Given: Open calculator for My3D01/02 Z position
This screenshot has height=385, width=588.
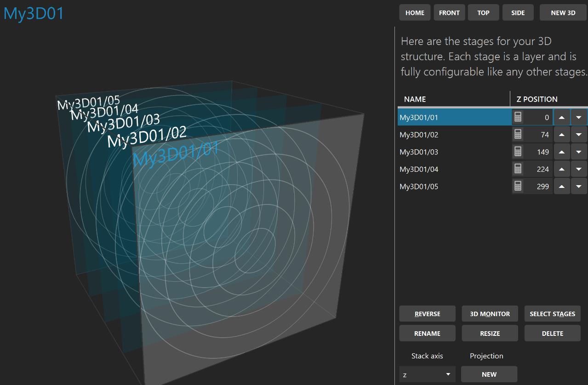Looking at the screenshot, I should click(x=518, y=135).
